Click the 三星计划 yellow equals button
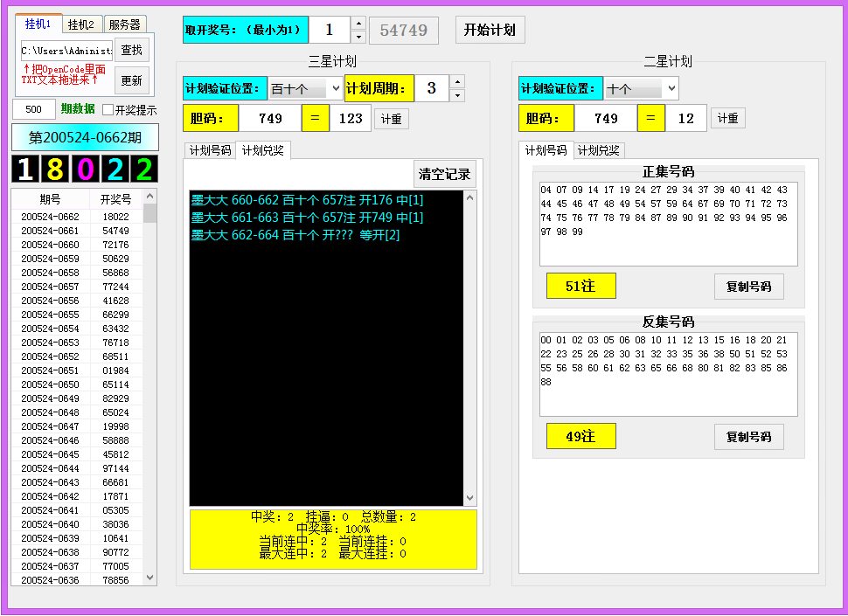This screenshot has height=616, width=848. tap(316, 118)
